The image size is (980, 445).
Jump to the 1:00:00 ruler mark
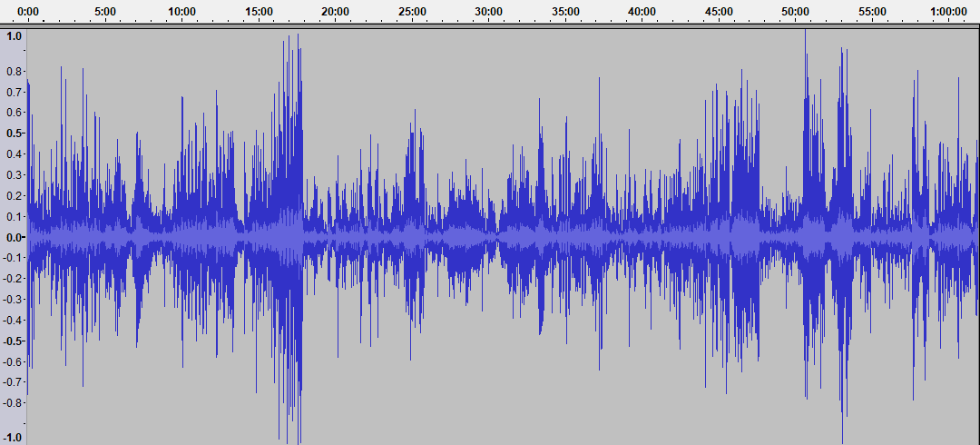click(x=949, y=11)
